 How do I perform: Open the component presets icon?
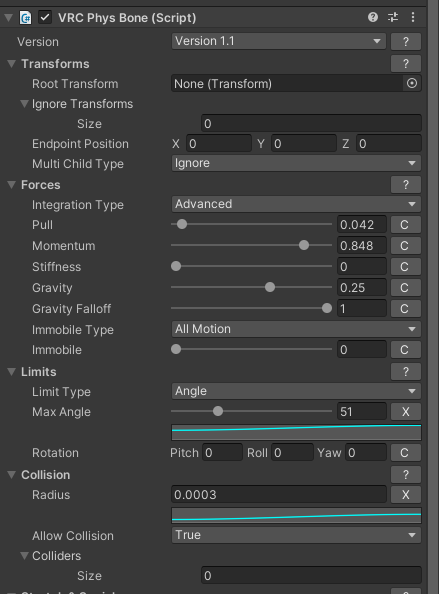tap(393, 17)
